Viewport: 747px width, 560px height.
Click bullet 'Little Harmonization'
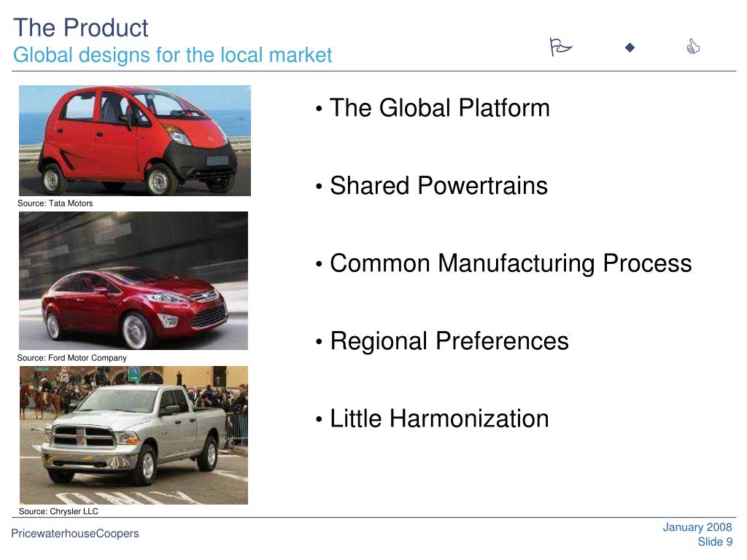439,419
